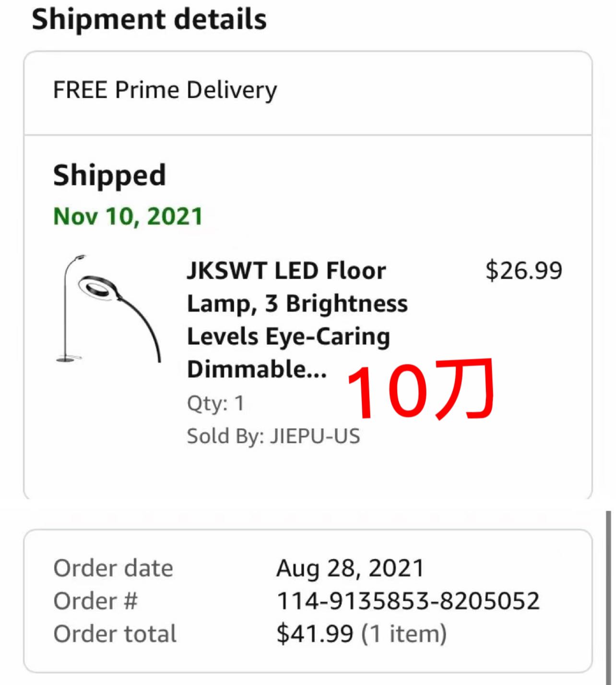The height and width of the screenshot is (685, 616).
Task: Click the $26.99 item price
Action: (x=523, y=270)
